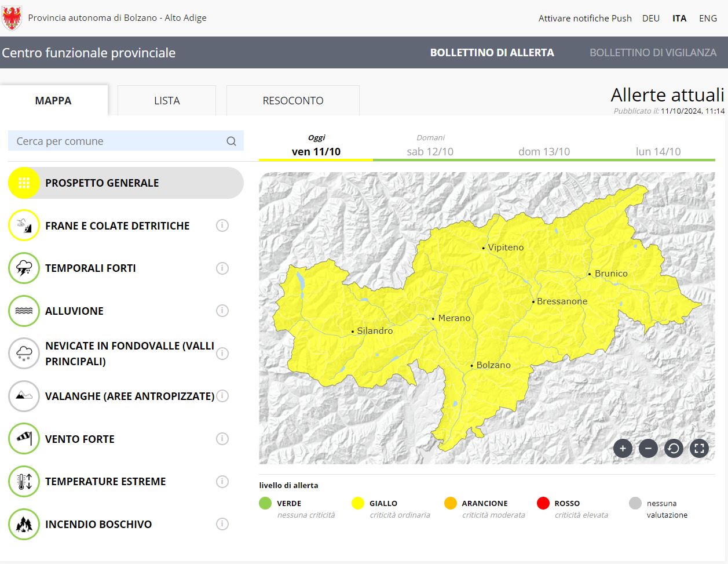Show info for Nevicate in fondovalle

pyautogui.click(x=222, y=354)
